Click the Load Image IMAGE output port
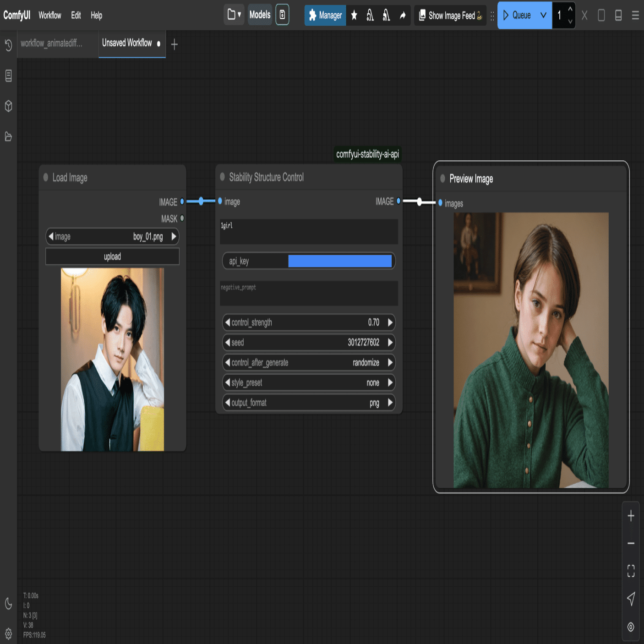This screenshot has height=644, width=644. click(x=182, y=202)
